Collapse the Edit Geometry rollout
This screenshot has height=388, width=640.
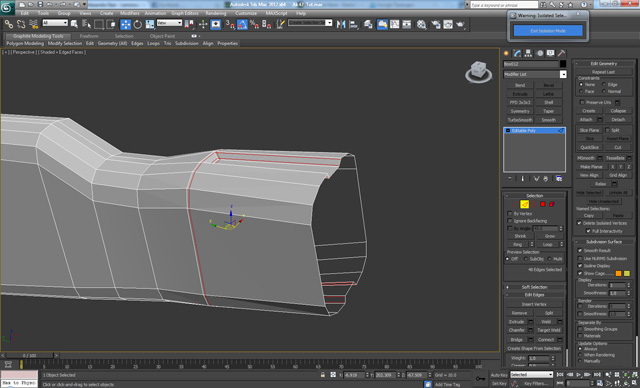(604, 63)
